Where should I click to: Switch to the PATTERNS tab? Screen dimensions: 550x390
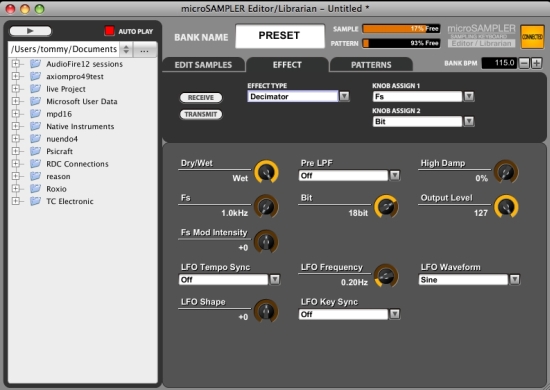pyautogui.click(x=371, y=65)
